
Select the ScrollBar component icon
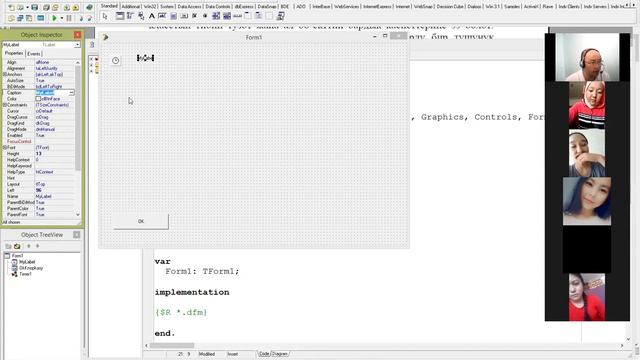[237, 16]
